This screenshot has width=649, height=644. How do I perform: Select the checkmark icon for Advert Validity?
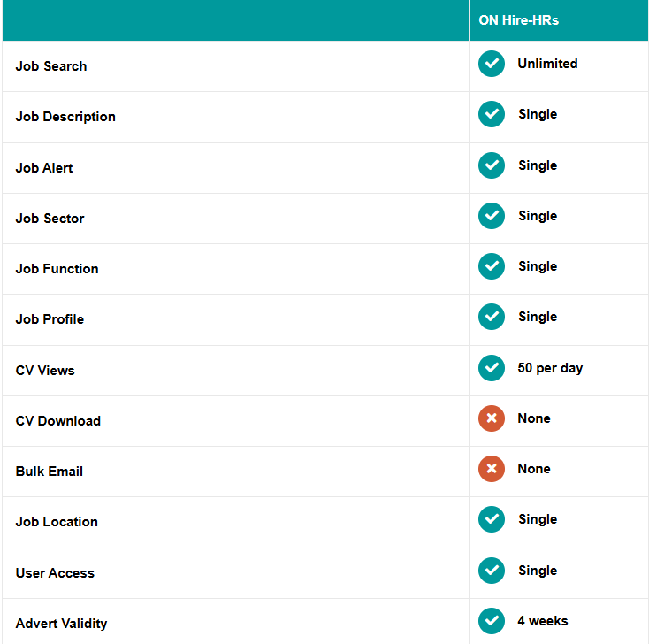(x=492, y=621)
